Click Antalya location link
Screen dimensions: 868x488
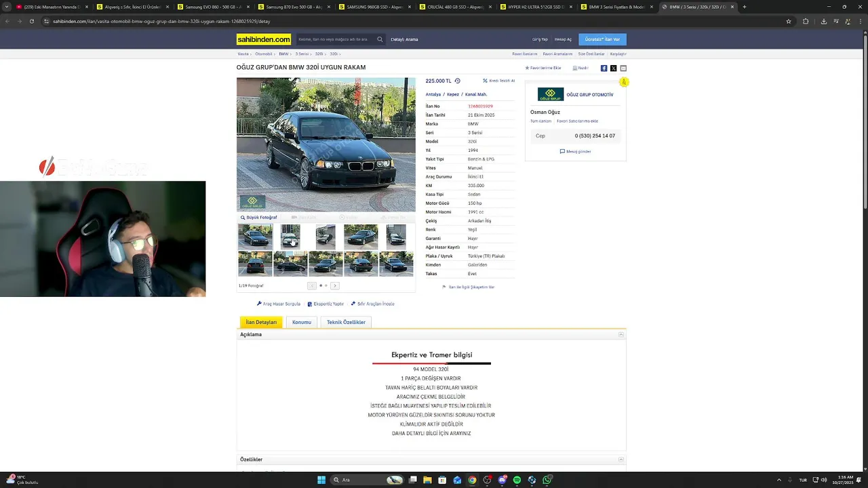(x=433, y=94)
